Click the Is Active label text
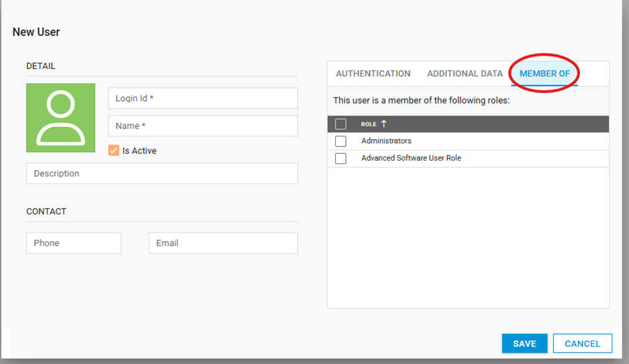Screen dimensions: 629x364 click(139, 151)
